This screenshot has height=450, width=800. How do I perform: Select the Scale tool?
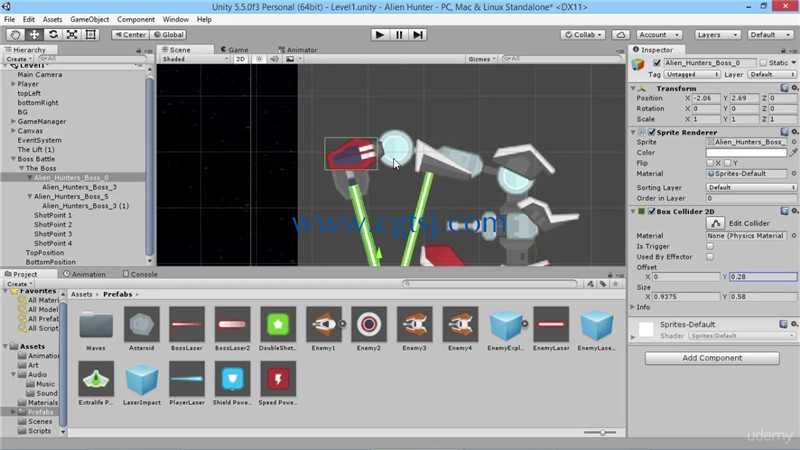[72, 35]
